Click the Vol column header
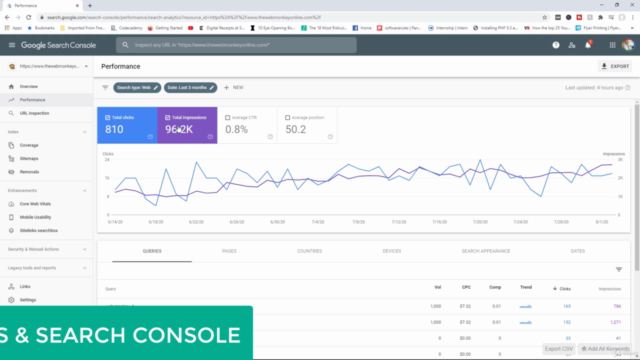The width and height of the screenshot is (640, 360). (438, 287)
